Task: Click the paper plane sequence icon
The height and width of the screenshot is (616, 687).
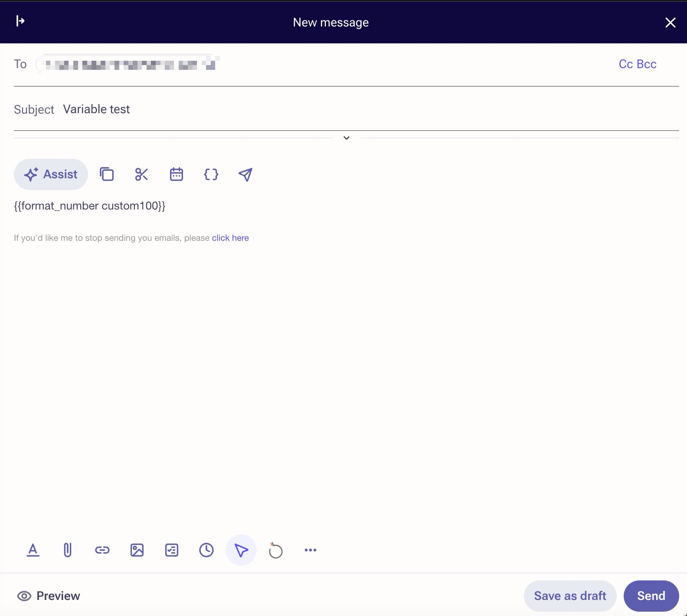Action: 245,174
